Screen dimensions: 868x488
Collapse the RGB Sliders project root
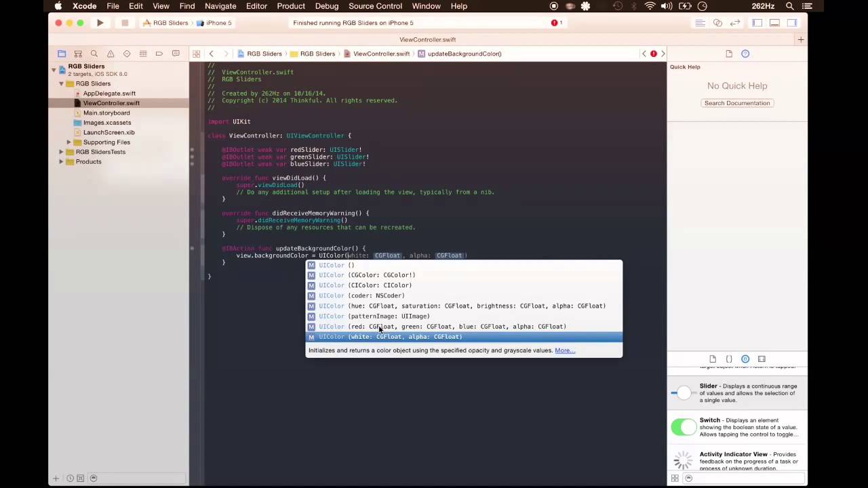coord(54,70)
